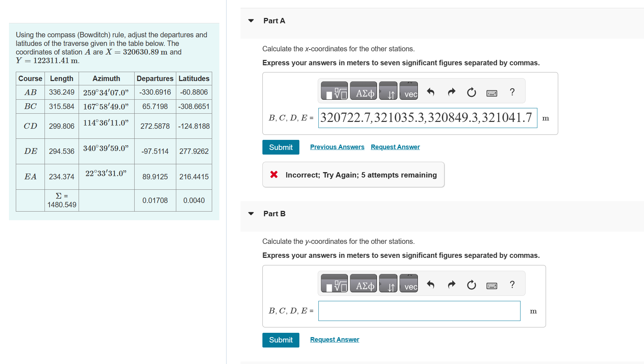This screenshot has width=644, height=364.
Task: Click the redo arrow in Part A toolbar
Action: coord(451,92)
